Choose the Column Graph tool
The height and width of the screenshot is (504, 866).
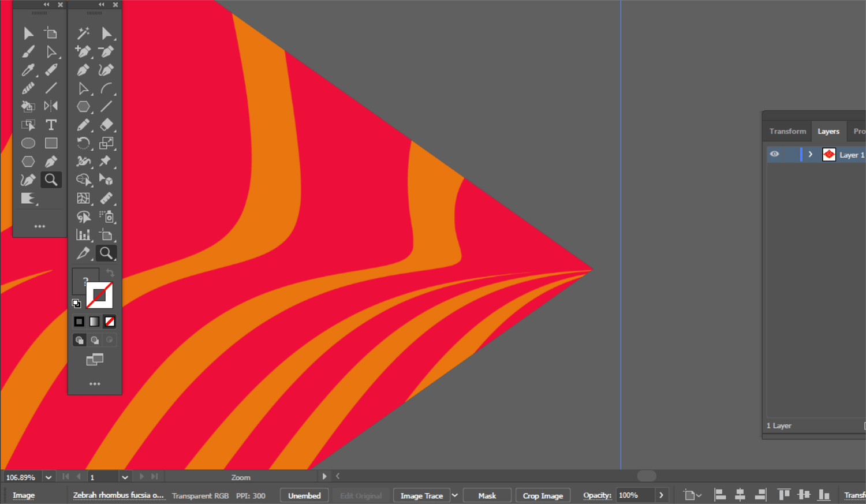coord(84,235)
